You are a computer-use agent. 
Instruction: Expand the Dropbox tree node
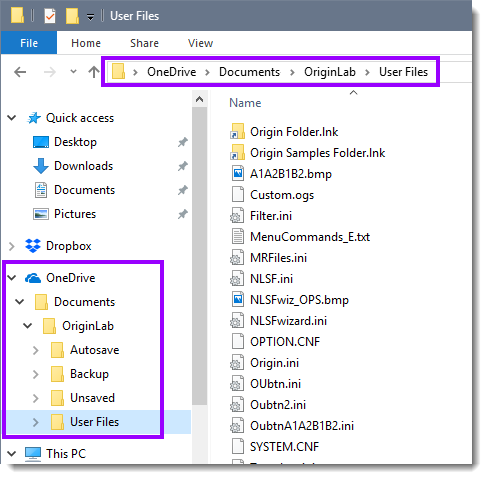(x=12, y=246)
